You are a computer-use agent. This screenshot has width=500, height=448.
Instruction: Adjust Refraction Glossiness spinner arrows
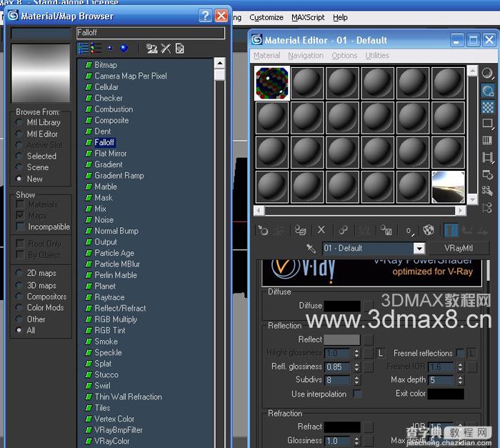(x=357, y=441)
